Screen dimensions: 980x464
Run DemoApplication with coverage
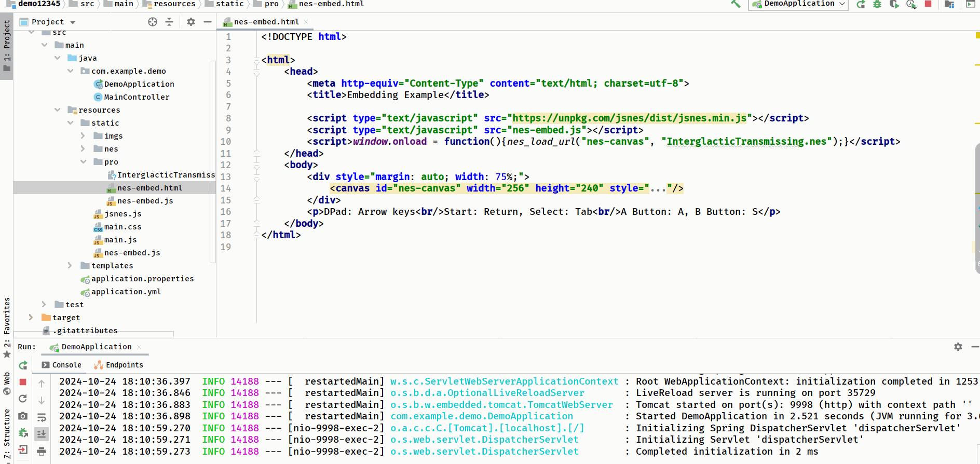point(894,4)
